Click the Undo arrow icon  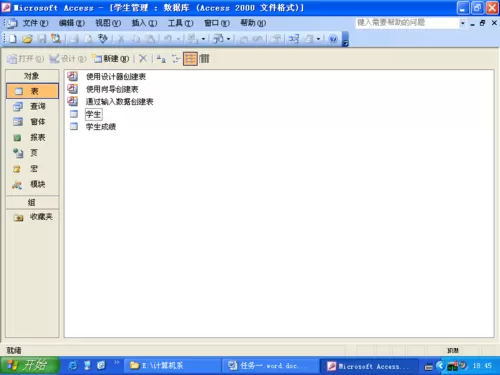click(168, 39)
